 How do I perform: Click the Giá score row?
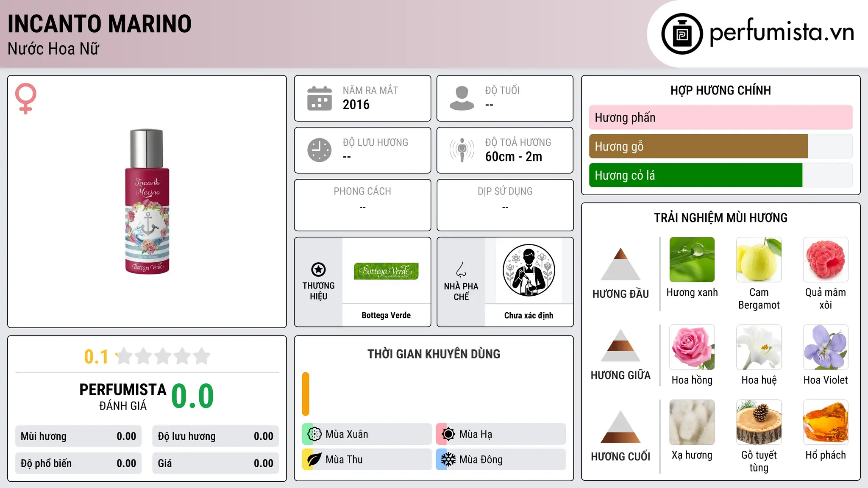click(x=215, y=463)
